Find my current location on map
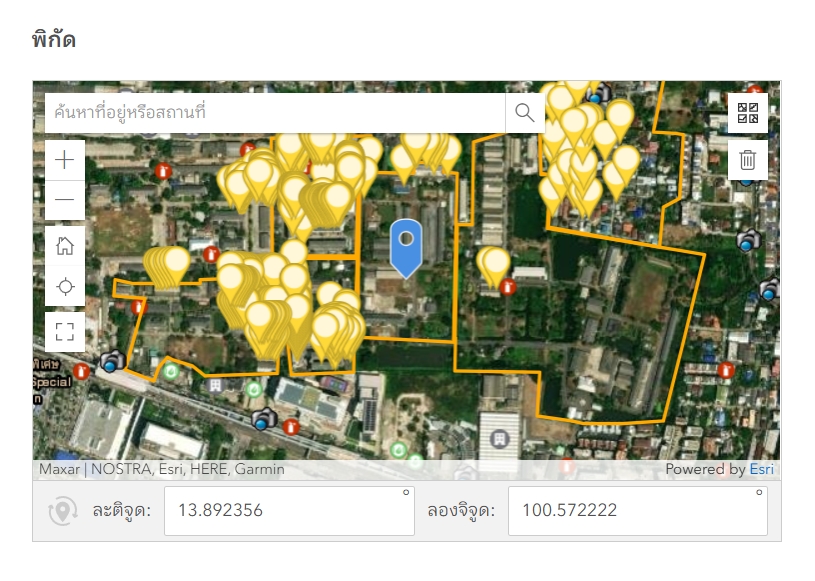The width and height of the screenshot is (815, 581). 65,288
